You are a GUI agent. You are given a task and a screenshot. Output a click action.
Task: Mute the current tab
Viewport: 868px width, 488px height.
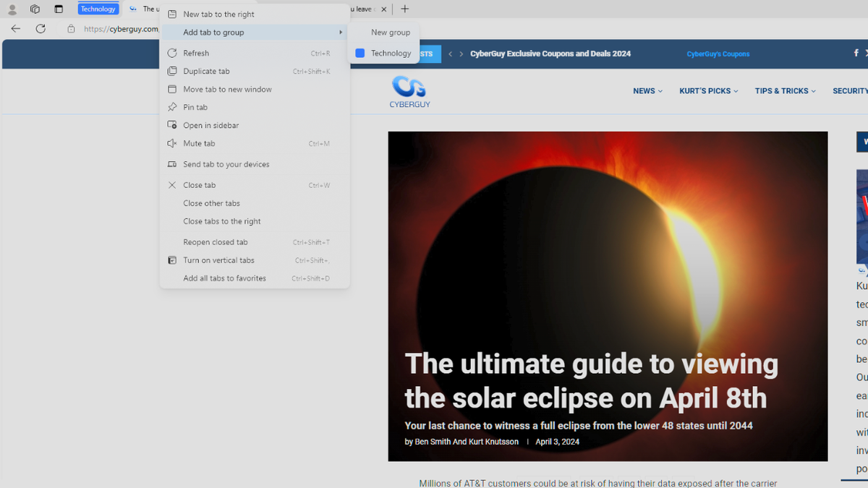click(198, 143)
